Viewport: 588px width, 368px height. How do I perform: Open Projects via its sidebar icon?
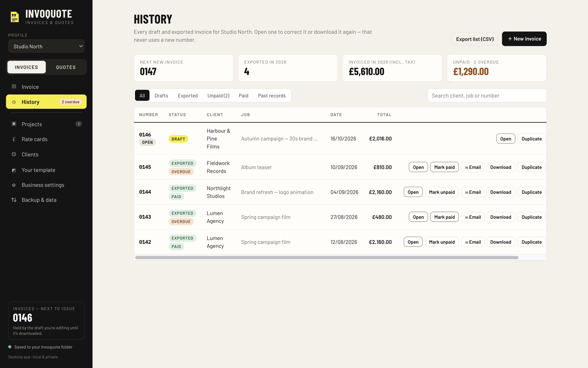click(x=14, y=124)
